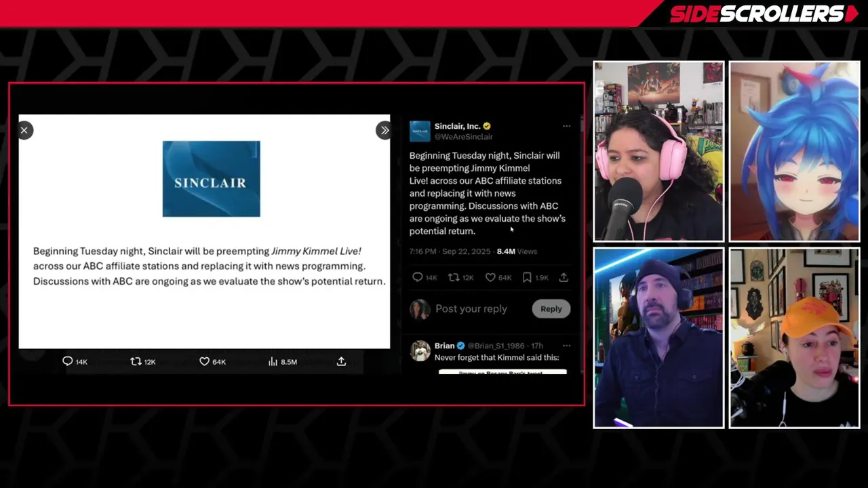This screenshot has height=488, width=868.
Task: Close the Sinclair image viewer
Action: click(x=24, y=130)
